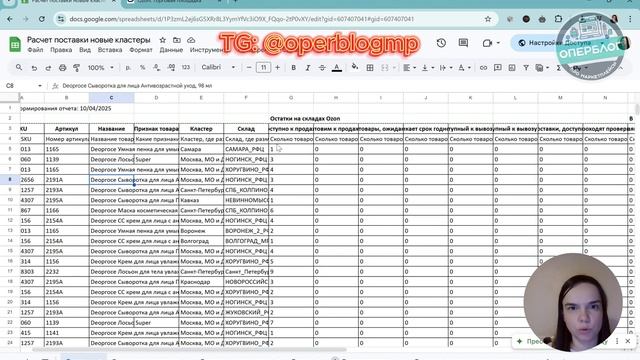Open the Данные menu
Viewport: 640px width, 360px height.
click(x=171, y=50)
